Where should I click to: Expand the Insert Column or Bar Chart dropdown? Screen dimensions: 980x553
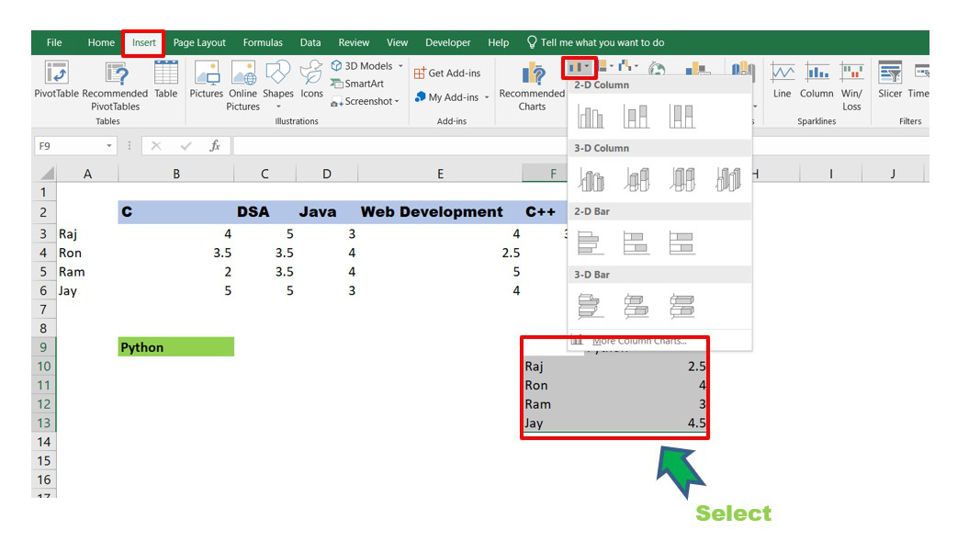point(586,67)
